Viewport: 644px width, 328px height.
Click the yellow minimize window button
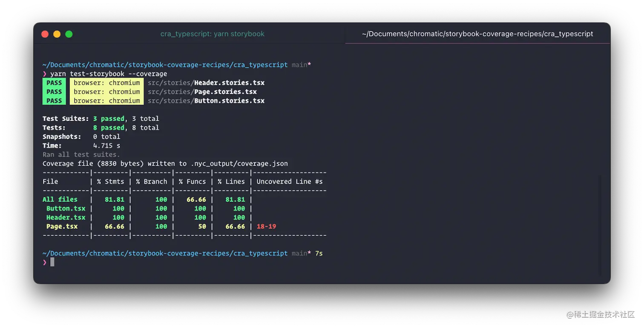[57, 34]
